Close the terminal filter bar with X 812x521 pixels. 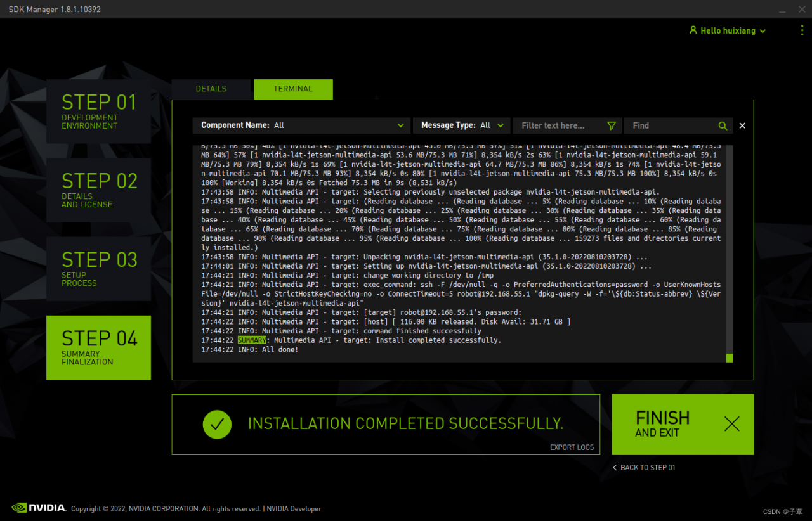(x=742, y=125)
